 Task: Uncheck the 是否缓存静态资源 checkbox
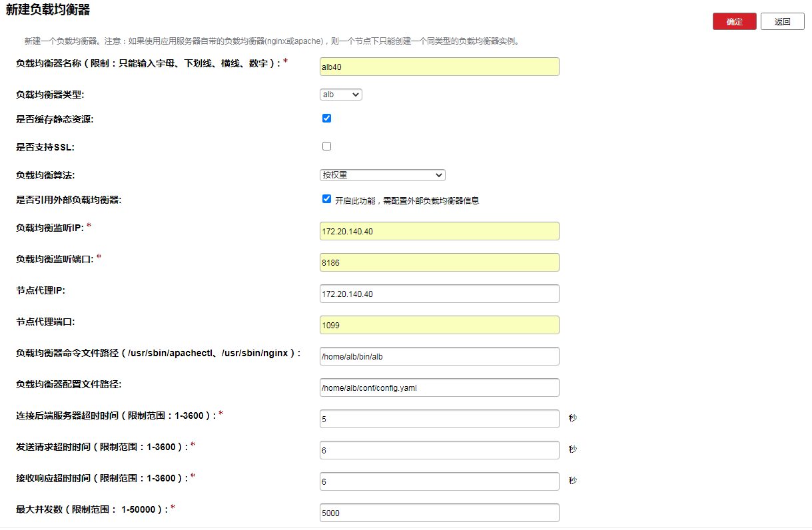pyautogui.click(x=326, y=119)
